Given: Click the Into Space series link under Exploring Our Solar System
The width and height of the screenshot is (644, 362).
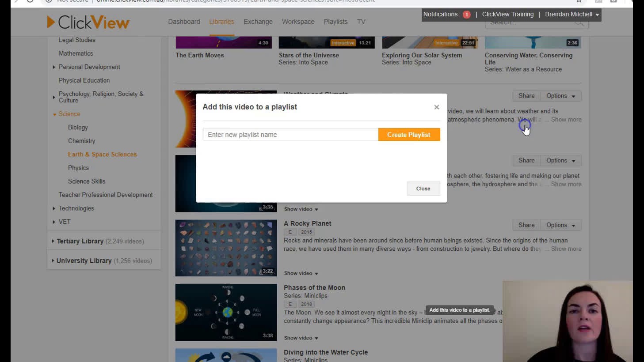Looking at the screenshot, I should [x=417, y=62].
